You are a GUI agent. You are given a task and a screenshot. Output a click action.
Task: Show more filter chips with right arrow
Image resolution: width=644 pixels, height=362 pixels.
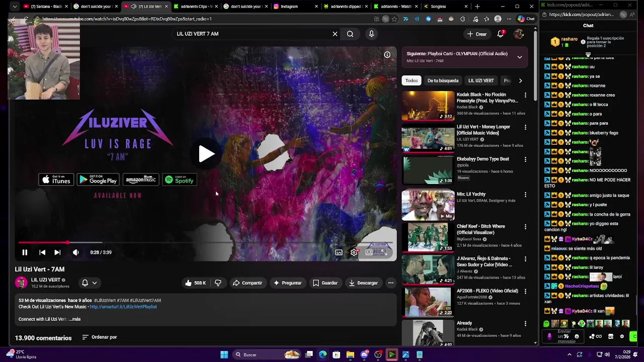click(x=520, y=80)
